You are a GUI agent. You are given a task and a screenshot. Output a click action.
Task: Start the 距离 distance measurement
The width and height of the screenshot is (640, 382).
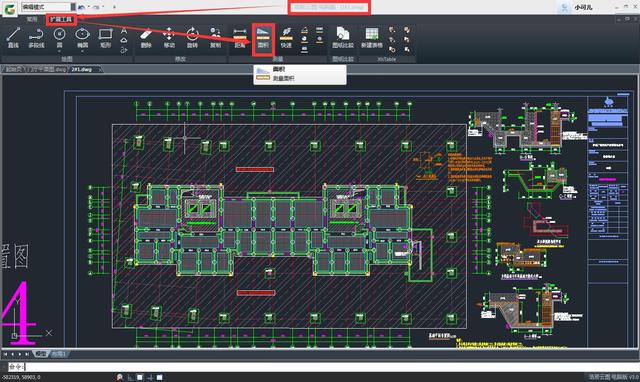[x=240, y=38]
